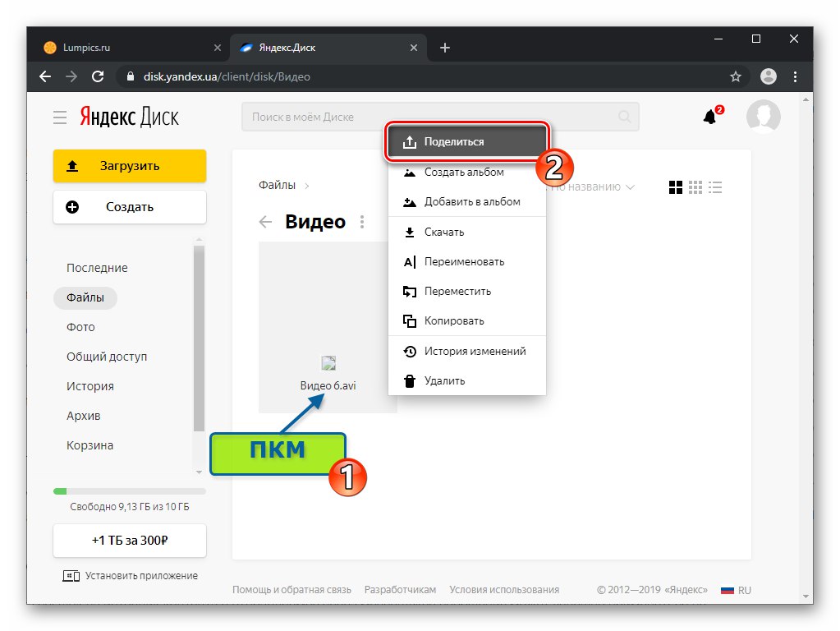The height and width of the screenshot is (631, 840).
Task: Click the search magnifier icon
Action: (x=624, y=117)
